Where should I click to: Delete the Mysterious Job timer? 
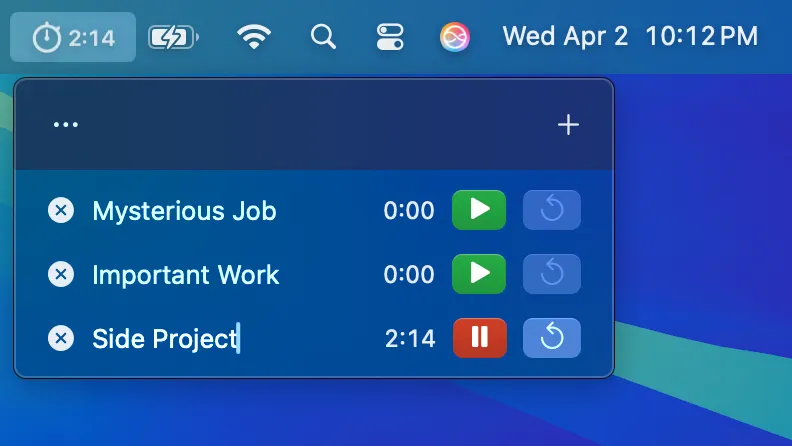tap(61, 210)
